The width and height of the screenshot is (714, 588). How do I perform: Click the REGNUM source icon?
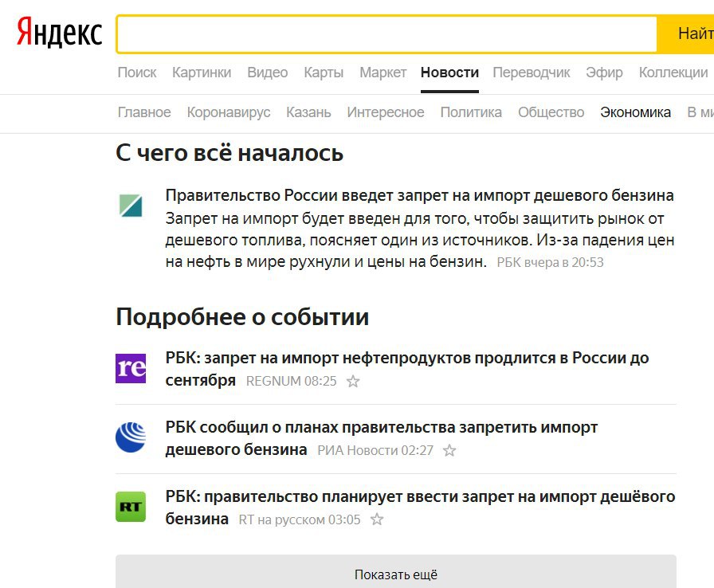coord(131,368)
